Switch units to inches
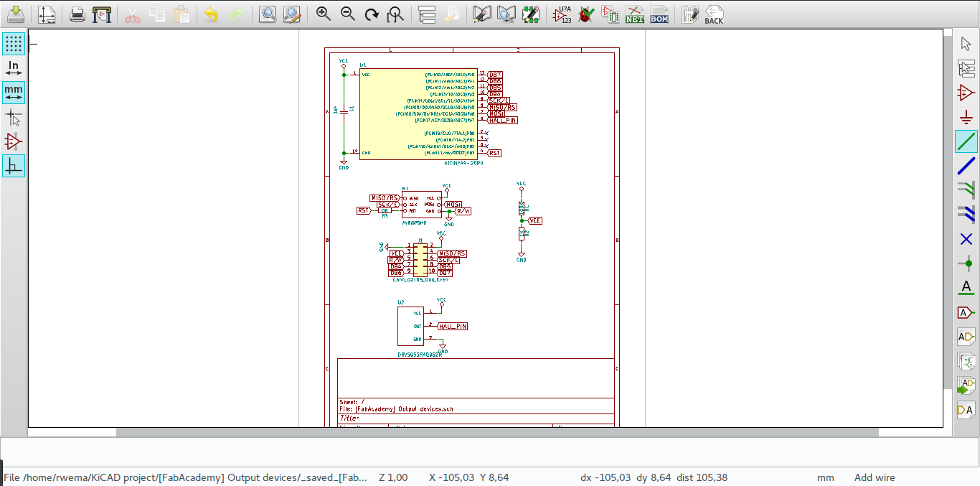Image resolution: width=980 pixels, height=486 pixels. coord(13,67)
